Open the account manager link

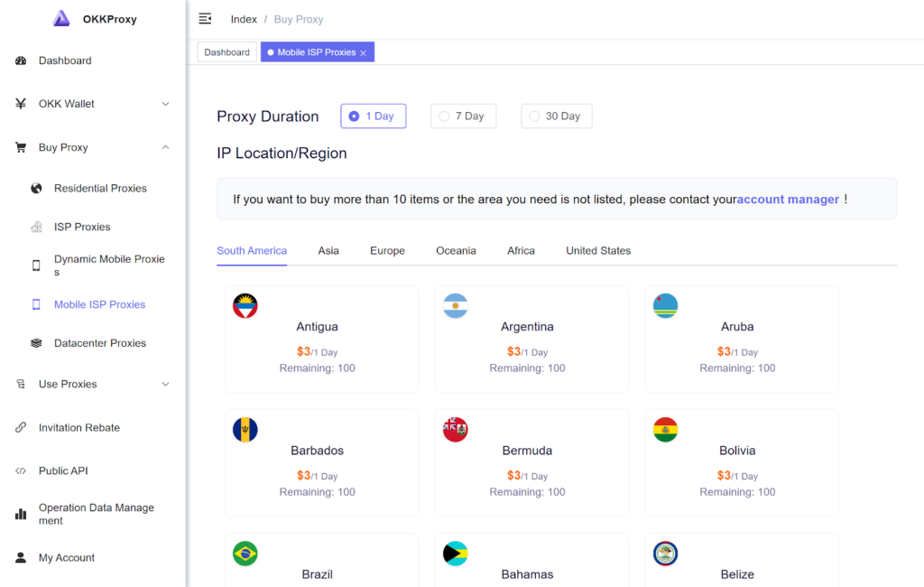point(788,200)
